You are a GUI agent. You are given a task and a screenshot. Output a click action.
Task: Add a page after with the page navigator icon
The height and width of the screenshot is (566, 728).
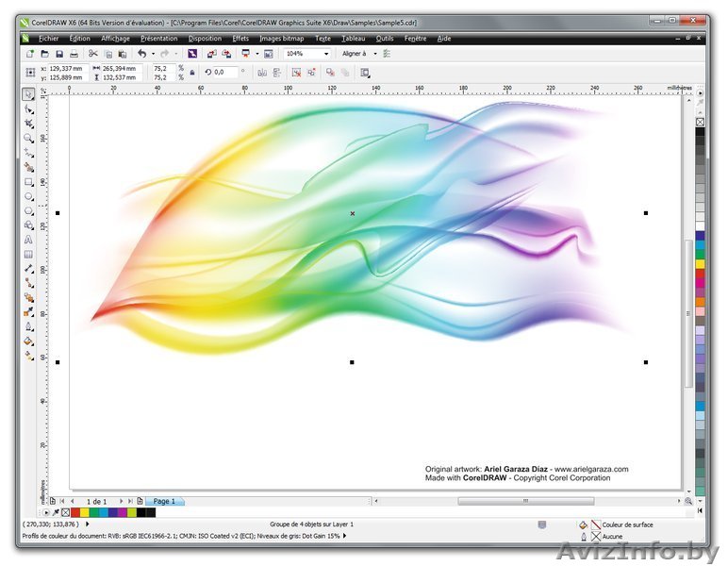[140, 502]
